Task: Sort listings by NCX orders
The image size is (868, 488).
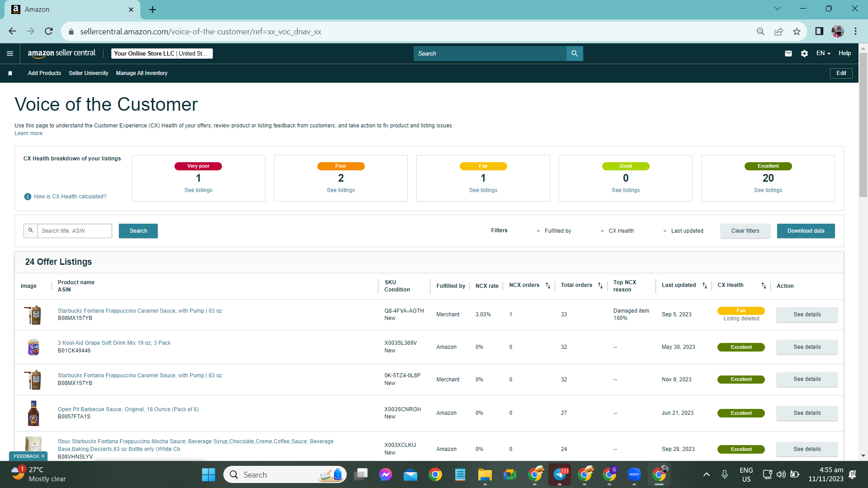Action: pyautogui.click(x=548, y=286)
